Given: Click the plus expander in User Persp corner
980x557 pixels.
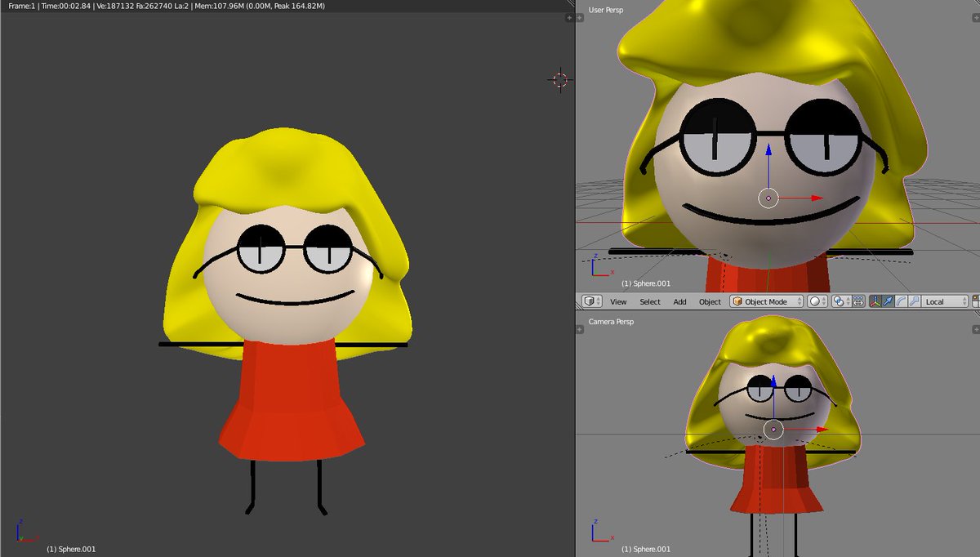Looking at the screenshot, I should point(975,17).
